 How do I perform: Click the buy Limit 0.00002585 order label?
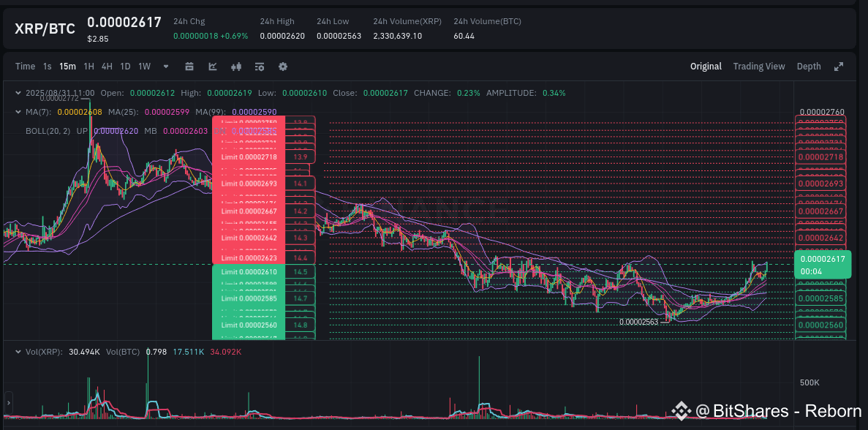[x=249, y=298]
